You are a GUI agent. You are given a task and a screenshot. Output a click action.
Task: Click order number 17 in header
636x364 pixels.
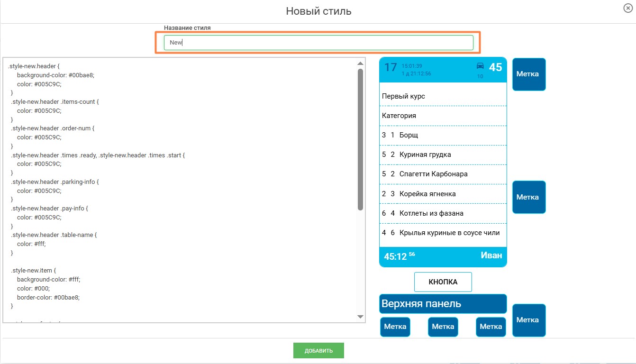[x=391, y=68]
